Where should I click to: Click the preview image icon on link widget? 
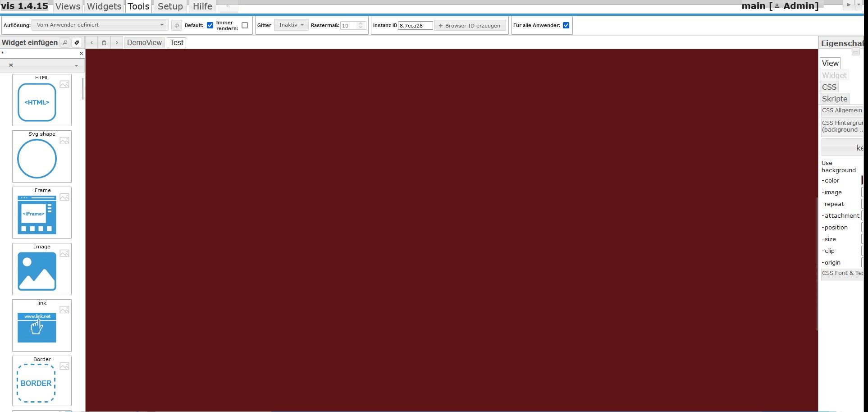(x=64, y=310)
